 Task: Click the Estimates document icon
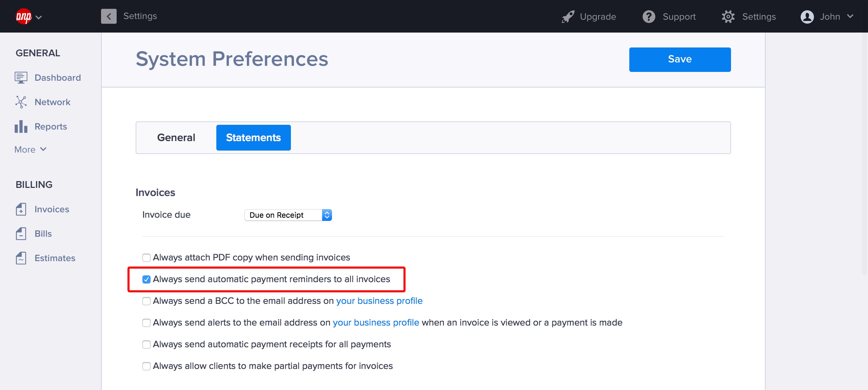[21, 258]
